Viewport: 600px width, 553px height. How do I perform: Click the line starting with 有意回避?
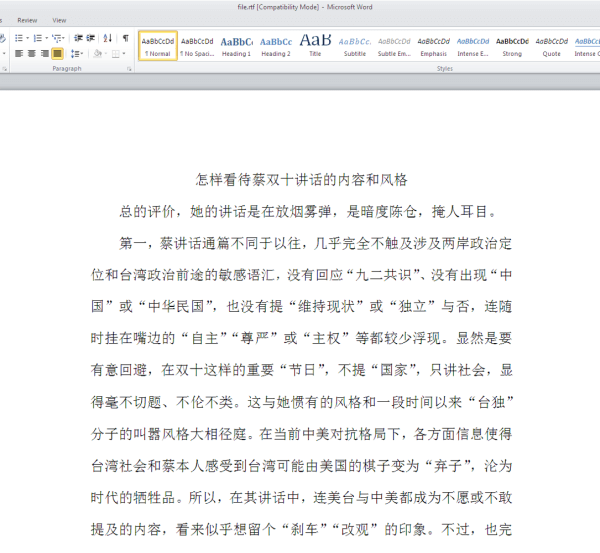[302, 370]
